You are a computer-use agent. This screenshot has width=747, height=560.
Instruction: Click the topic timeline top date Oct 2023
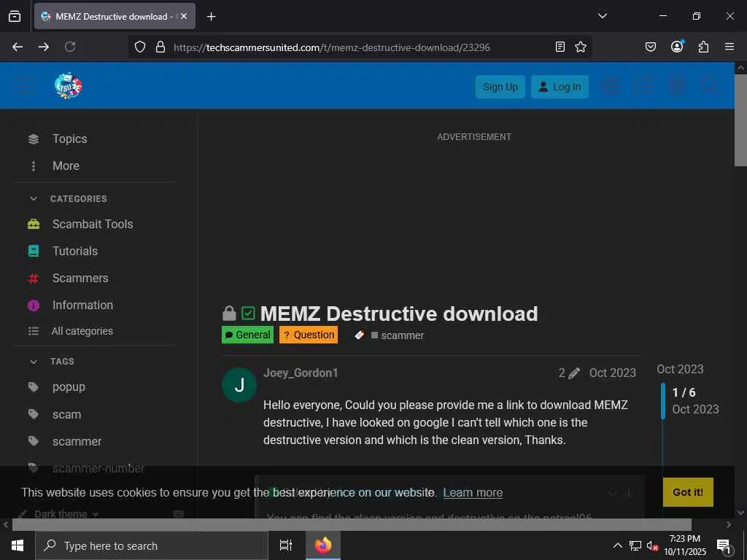680,369
